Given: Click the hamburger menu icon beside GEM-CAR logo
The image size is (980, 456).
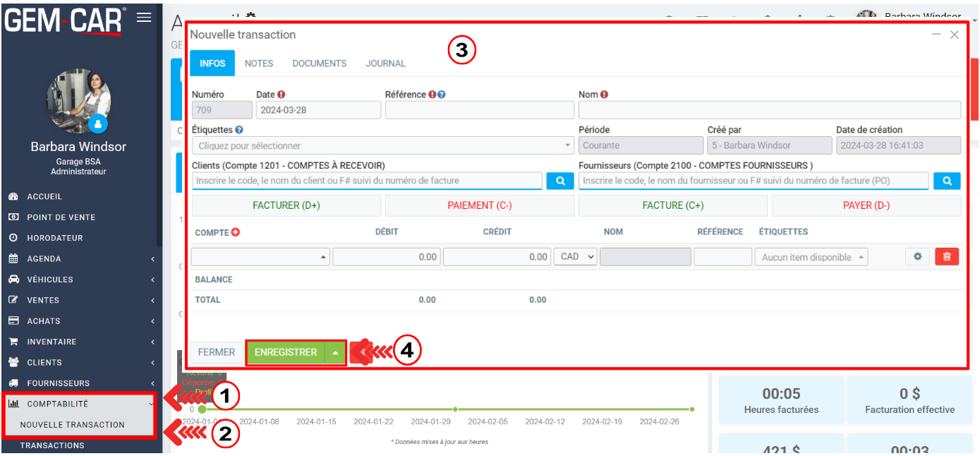Looking at the screenshot, I should [144, 18].
